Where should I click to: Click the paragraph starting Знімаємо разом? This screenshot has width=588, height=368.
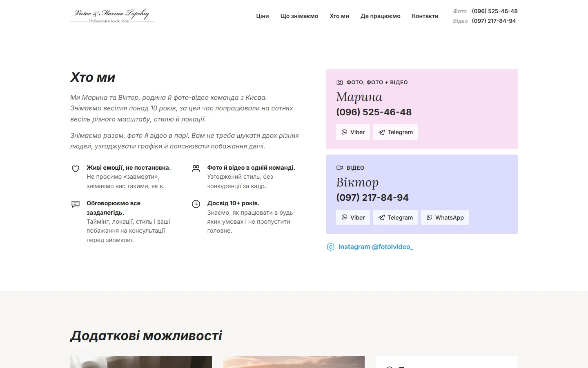click(185, 141)
